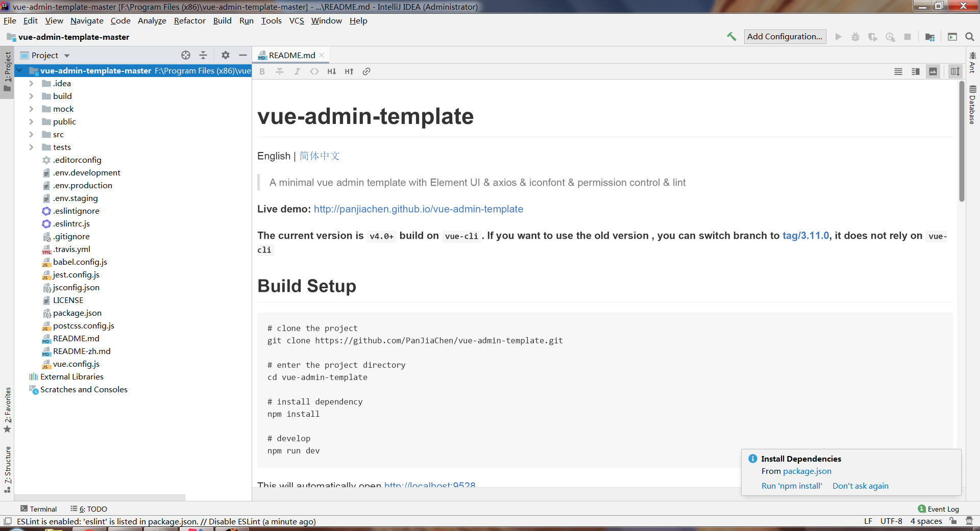Toggle the 2: Favorites tool window

[x=7, y=411]
